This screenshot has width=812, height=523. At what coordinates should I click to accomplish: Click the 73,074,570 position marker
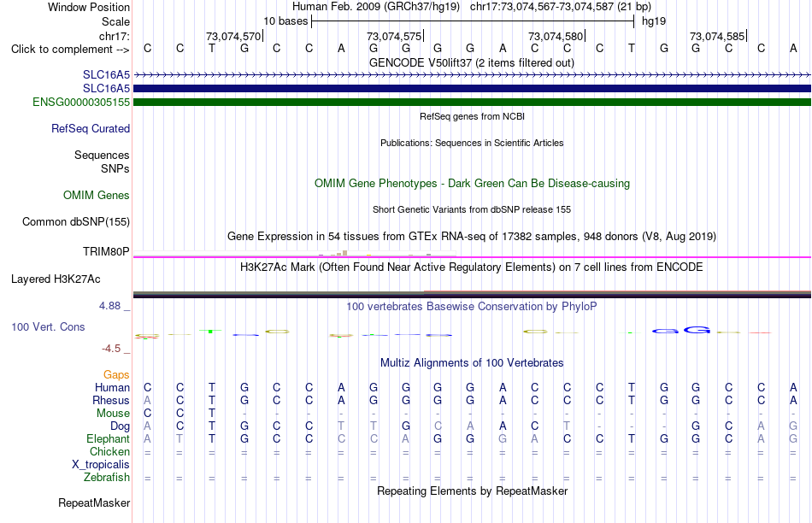(233, 36)
